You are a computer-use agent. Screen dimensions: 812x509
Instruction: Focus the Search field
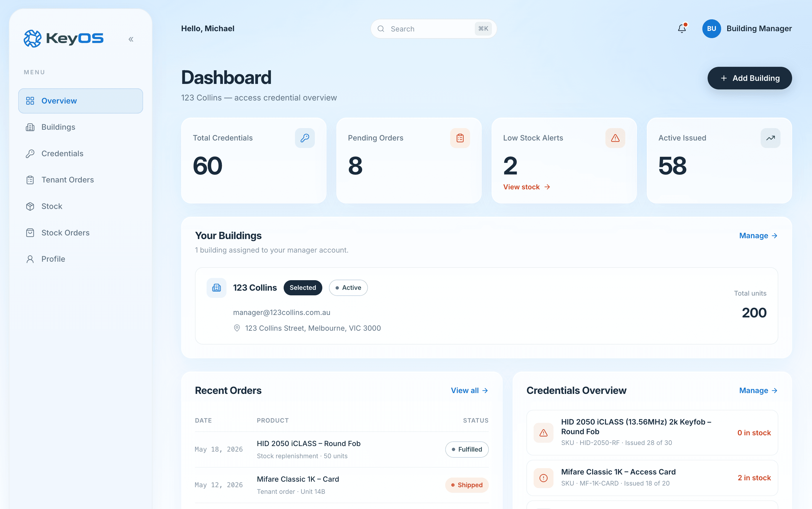[x=433, y=29]
